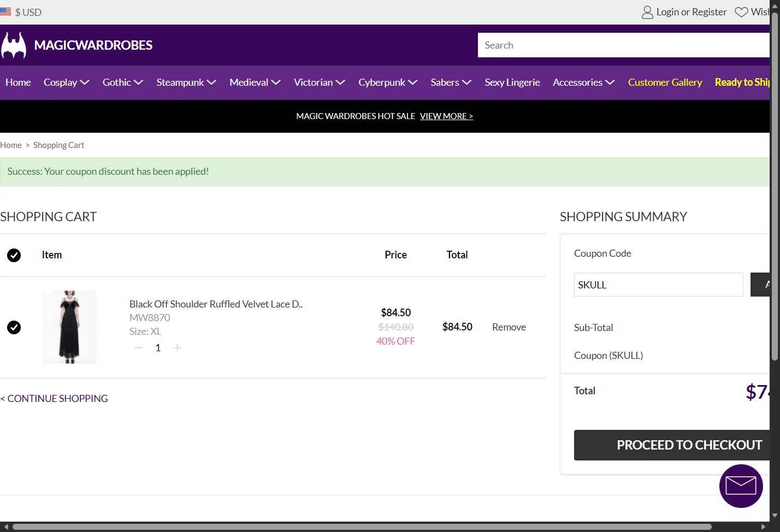Expand the Accessories menu

pyautogui.click(x=583, y=82)
